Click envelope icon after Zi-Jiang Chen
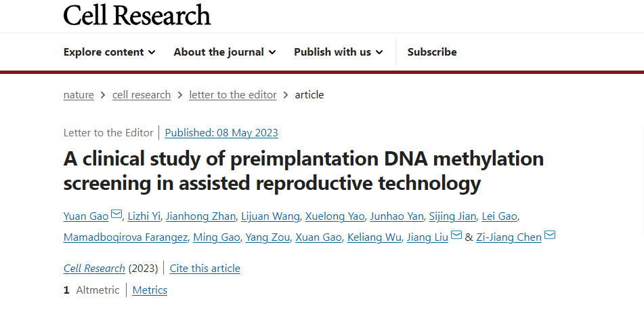The height and width of the screenshot is (312, 644). (550, 235)
